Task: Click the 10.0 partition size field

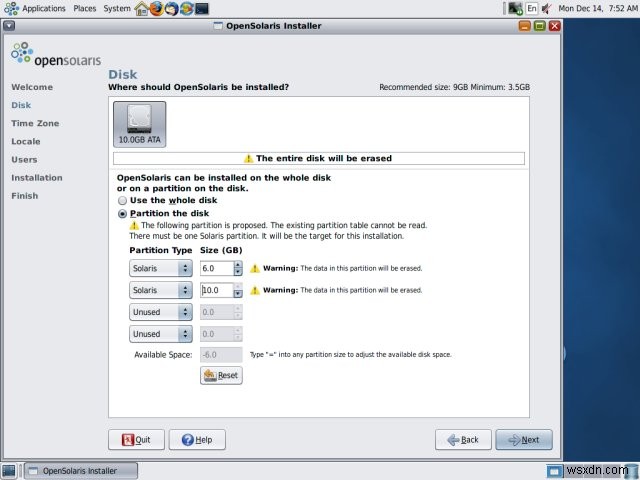Action: click(217, 290)
